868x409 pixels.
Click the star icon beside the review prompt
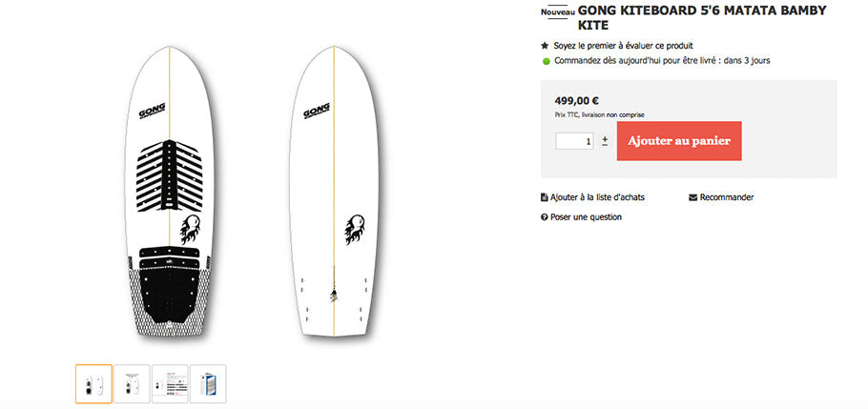tap(545, 46)
